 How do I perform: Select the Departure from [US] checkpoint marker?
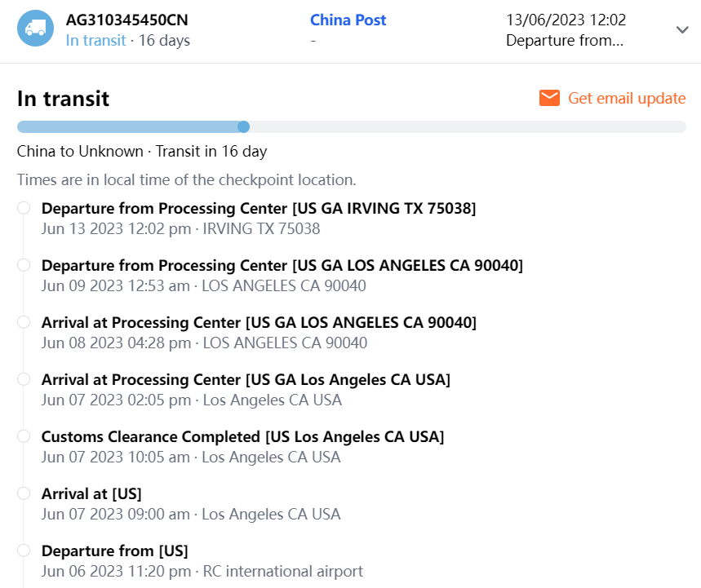pos(24,550)
